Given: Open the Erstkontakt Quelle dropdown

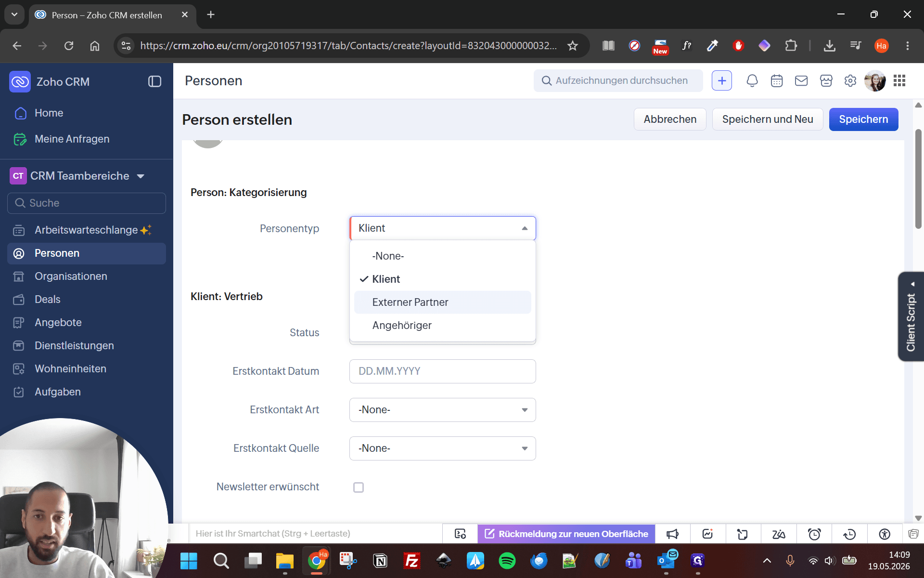Looking at the screenshot, I should coord(442,448).
